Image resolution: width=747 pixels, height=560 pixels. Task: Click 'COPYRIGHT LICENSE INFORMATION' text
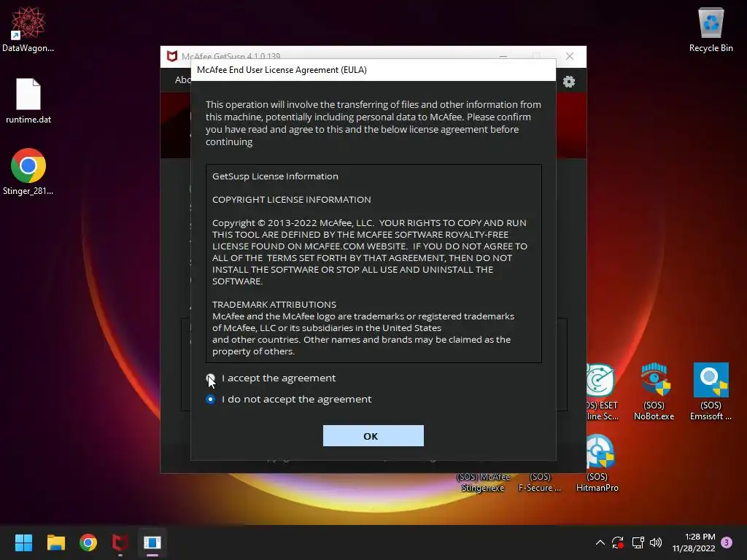tap(292, 200)
